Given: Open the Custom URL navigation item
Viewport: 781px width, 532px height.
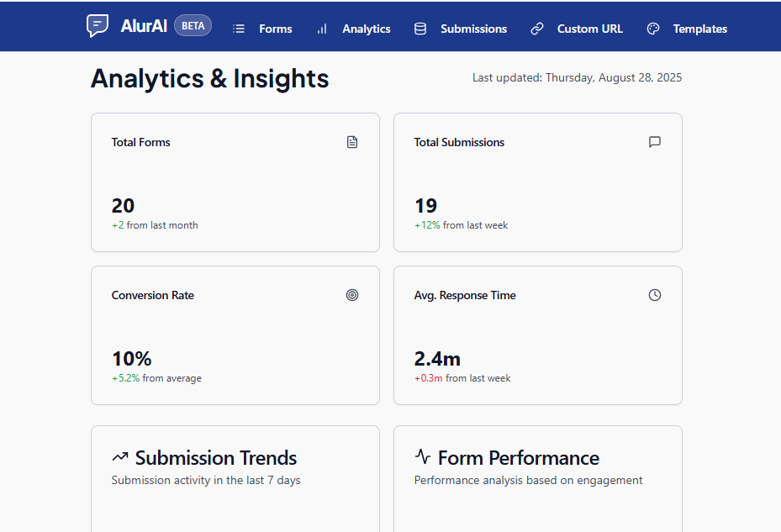Looking at the screenshot, I should pos(589,29).
